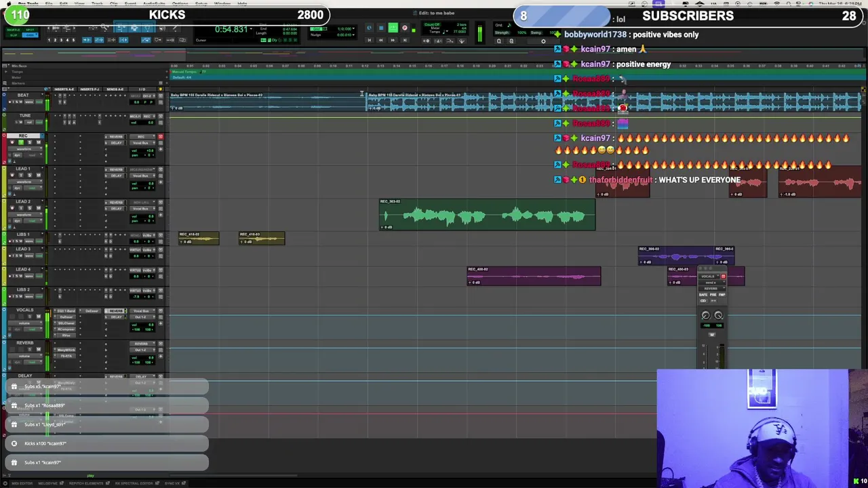
Task: Click left pan knob in send window
Action: point(706,314)
